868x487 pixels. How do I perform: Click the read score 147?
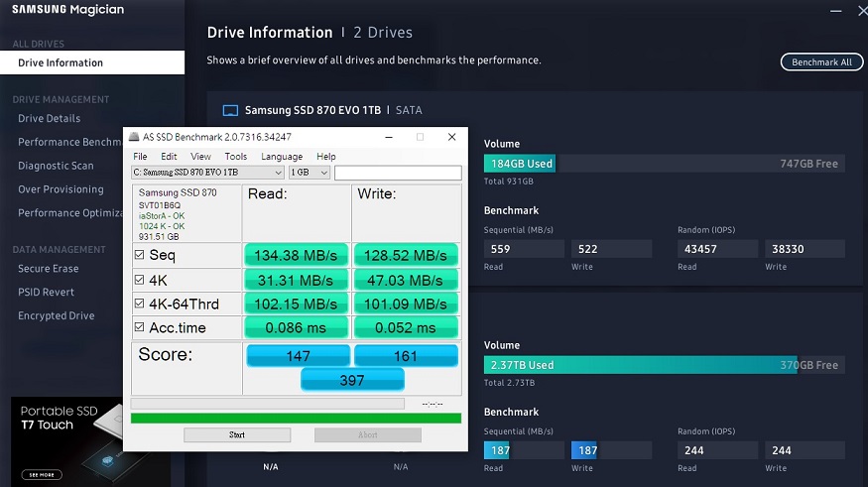298,356
